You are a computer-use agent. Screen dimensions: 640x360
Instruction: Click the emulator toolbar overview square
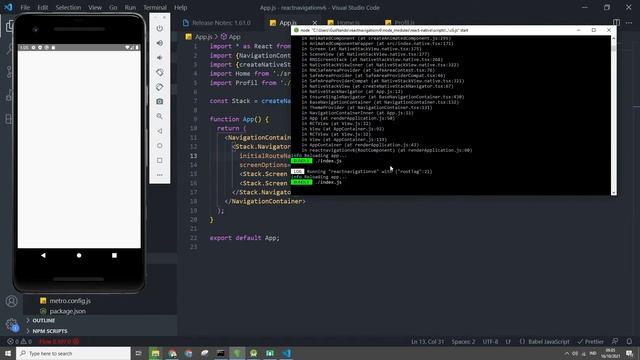160,160
